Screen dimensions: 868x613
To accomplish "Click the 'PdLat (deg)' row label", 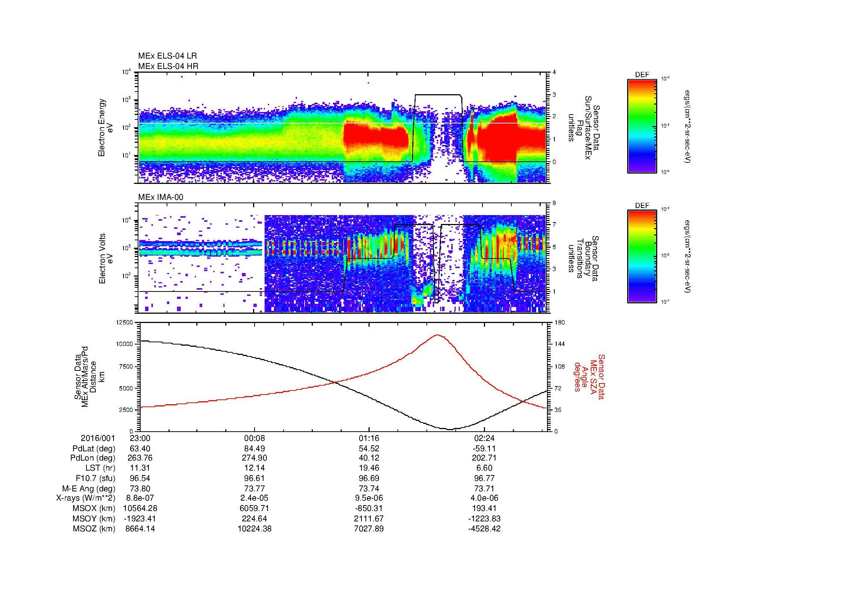I will (x=94, y=449).
